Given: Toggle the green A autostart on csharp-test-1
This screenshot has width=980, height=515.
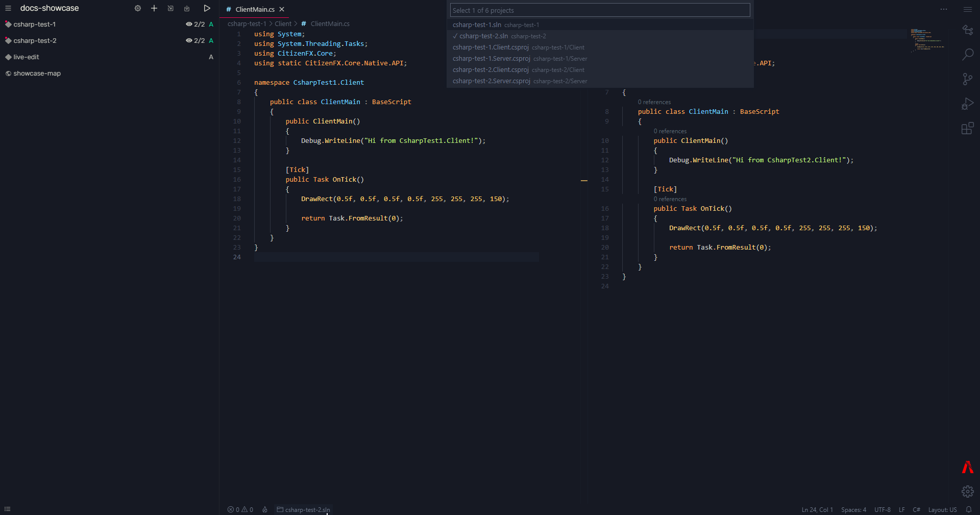Looking at the screenshot, I should pyautogui.click(x=211, y=24).
